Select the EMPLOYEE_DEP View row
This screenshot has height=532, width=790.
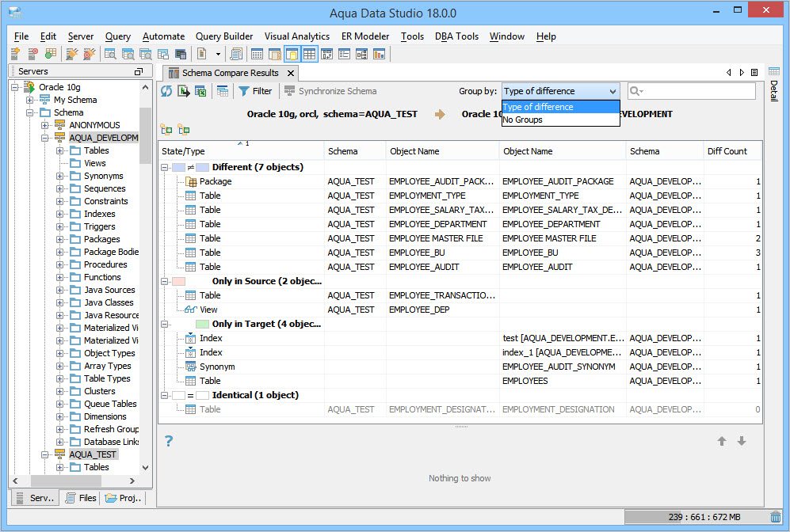[460, 310]
